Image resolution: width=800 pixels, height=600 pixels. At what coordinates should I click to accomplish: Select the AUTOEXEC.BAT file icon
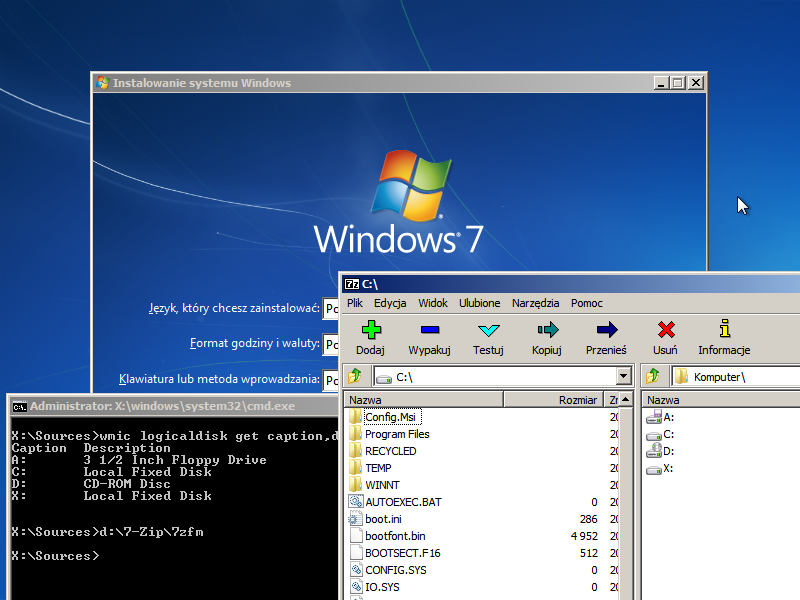tap(356, 502)
